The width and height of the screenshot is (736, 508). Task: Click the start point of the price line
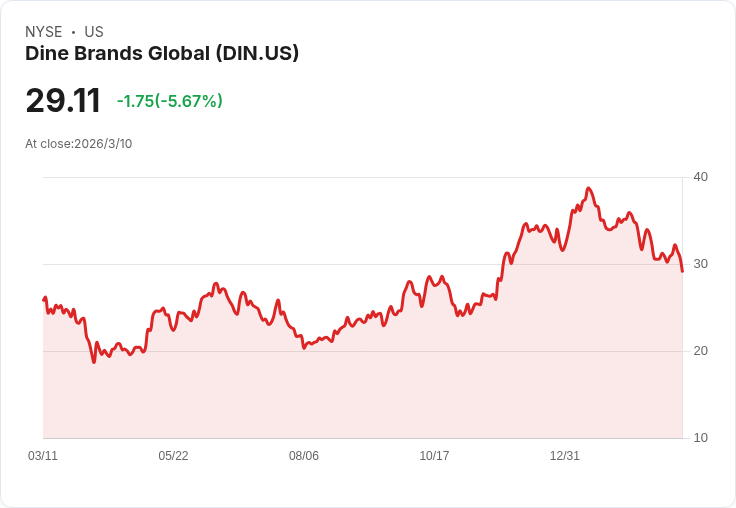coord(44,300)
